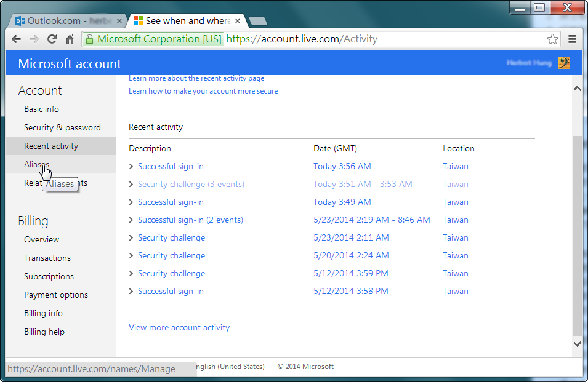Expand the 5/23/2014 2:11 AM security challenge

[x=131, y=238]
